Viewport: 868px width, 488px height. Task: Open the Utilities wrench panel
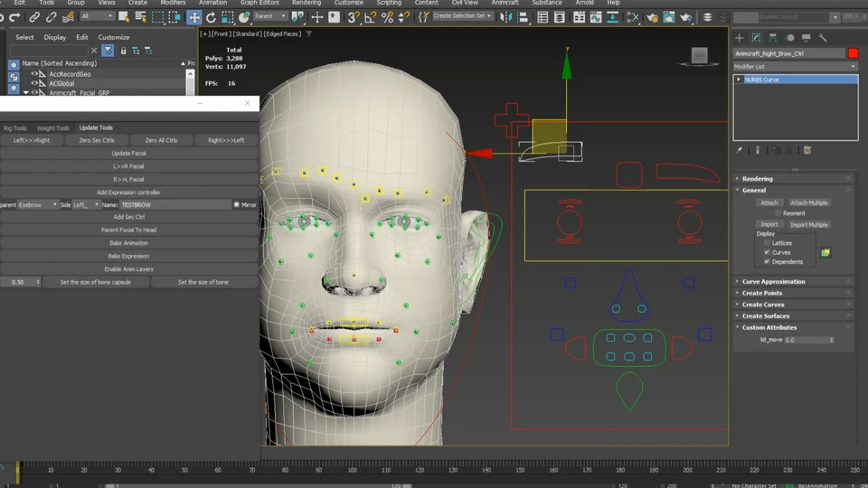(823, 38)
